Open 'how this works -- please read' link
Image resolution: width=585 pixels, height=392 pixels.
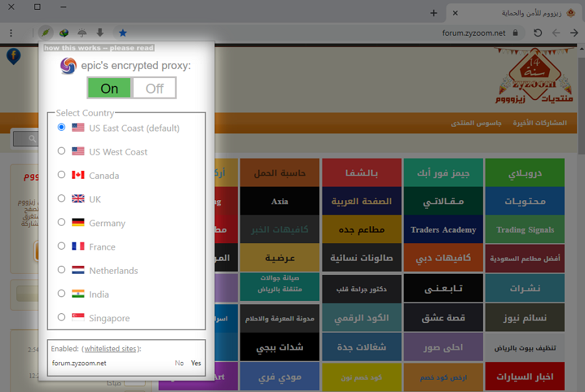pyautogui.click(x=99, y=47)
